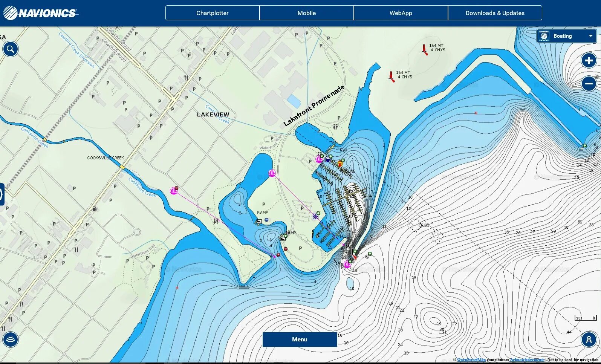Select the magenta sailboat marker on Cooksville Creek
Viewport: 601px width, 364px height.
pyautogui.click(x=174, y=191)
